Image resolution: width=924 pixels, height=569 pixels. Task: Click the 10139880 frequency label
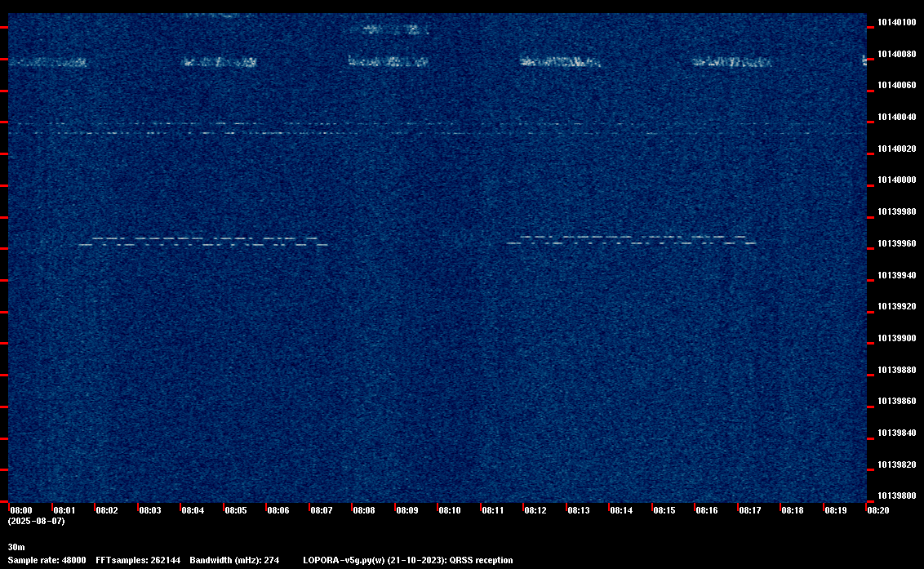pyautogui.click(x=897, y=371)
